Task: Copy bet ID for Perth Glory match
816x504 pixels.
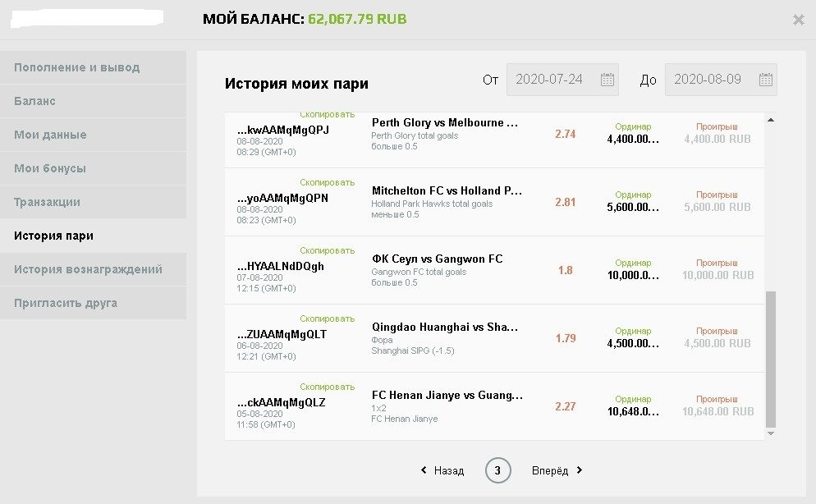Action: [x=327, y=115]
